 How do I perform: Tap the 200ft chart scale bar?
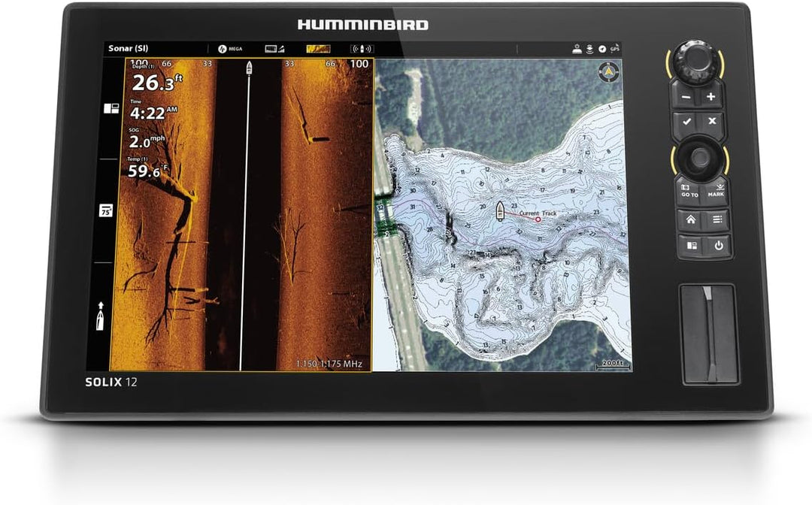click(x=613, y=364)
